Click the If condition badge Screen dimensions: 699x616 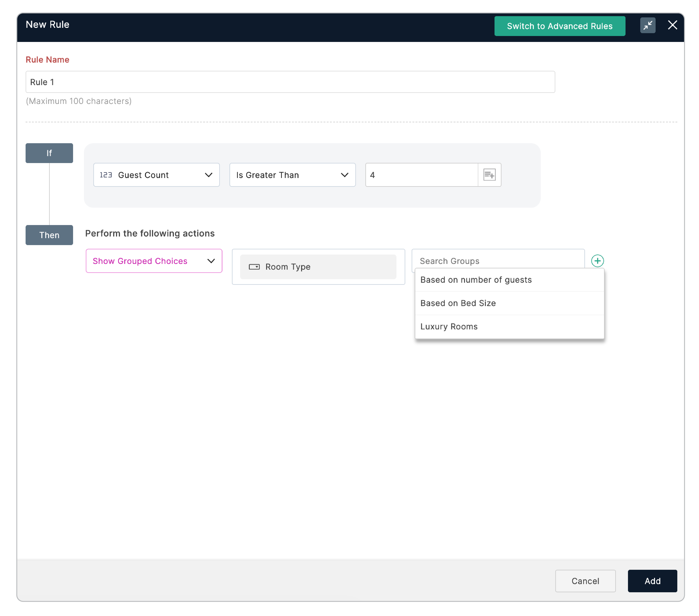(49, 153)
